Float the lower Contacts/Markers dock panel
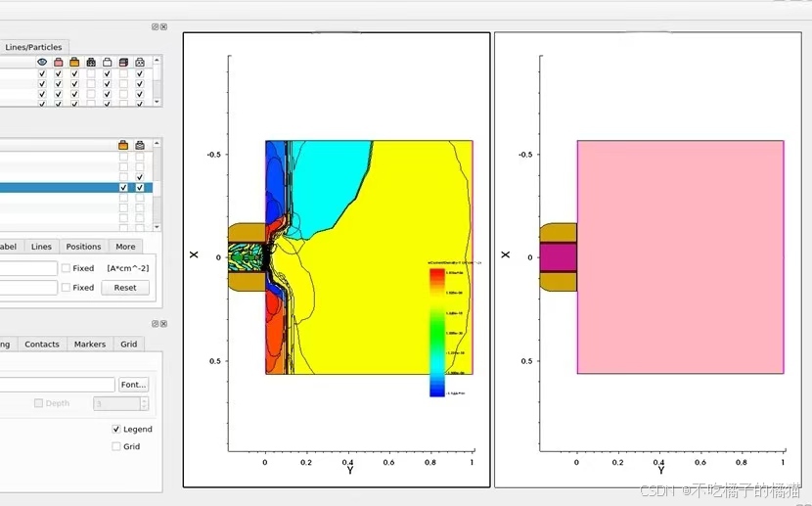The width and height of the screenshot is (812, 506). point(155,324)
